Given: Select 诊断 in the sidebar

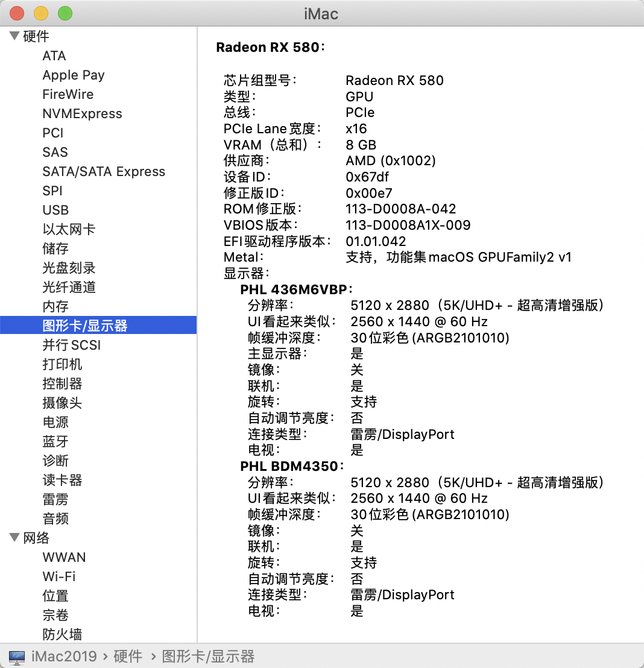Looking at the screenshot, I should (55, 461).
